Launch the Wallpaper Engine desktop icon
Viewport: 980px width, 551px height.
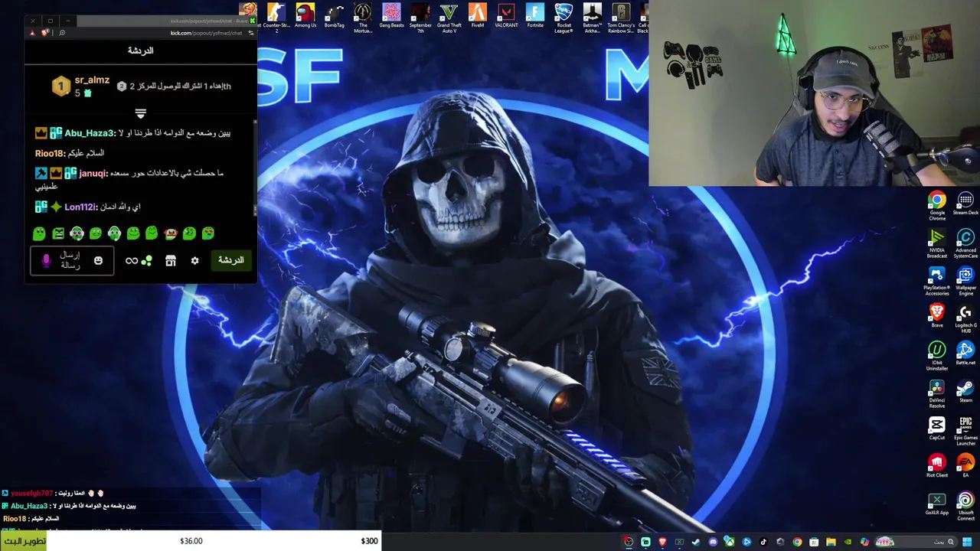[965, 281]
